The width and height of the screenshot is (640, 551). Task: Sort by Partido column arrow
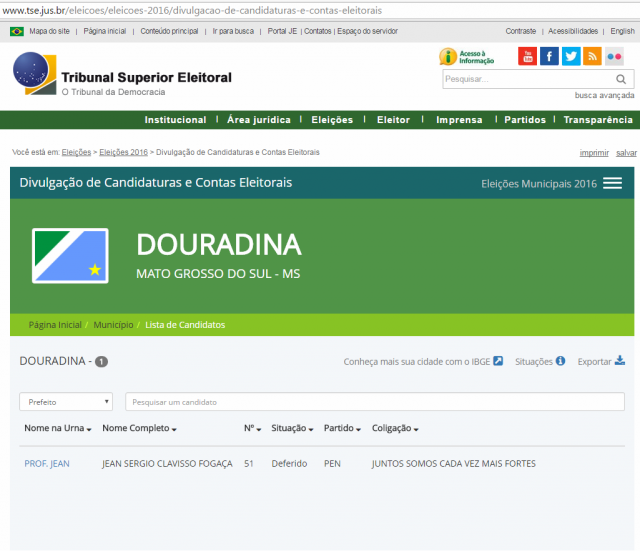coord(343,428)
